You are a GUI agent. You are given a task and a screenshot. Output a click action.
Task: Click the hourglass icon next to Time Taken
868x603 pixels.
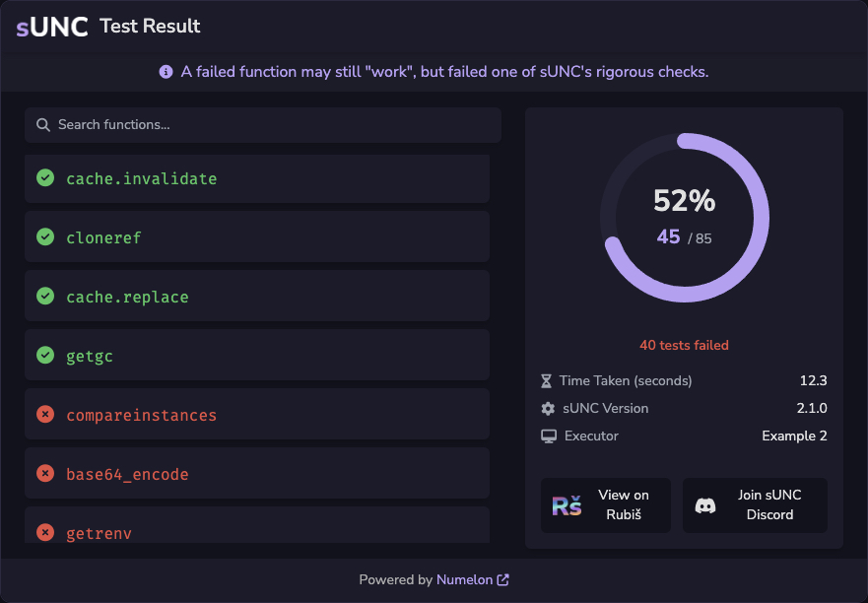[x=547, y=381]
